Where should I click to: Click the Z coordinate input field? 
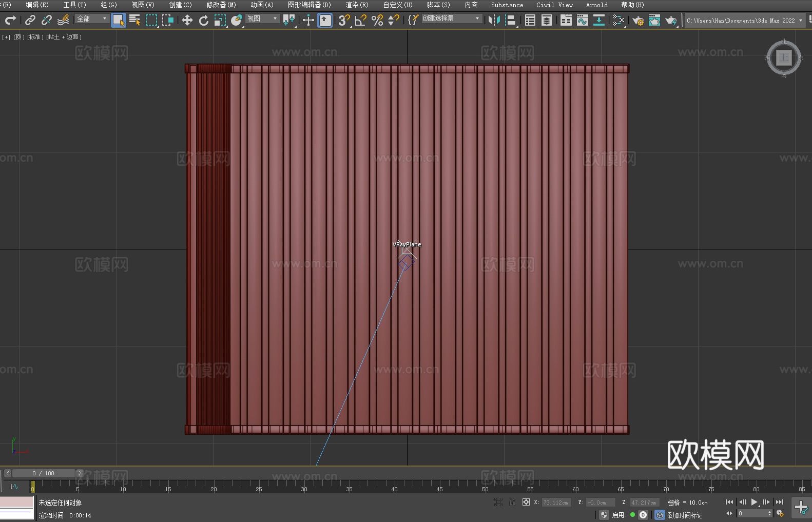click(645, 502)
